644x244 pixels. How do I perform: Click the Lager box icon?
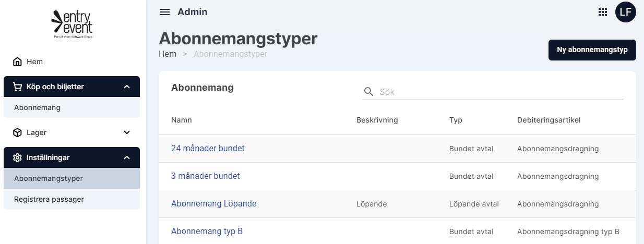pyautogui.click(x=17, y=132)
